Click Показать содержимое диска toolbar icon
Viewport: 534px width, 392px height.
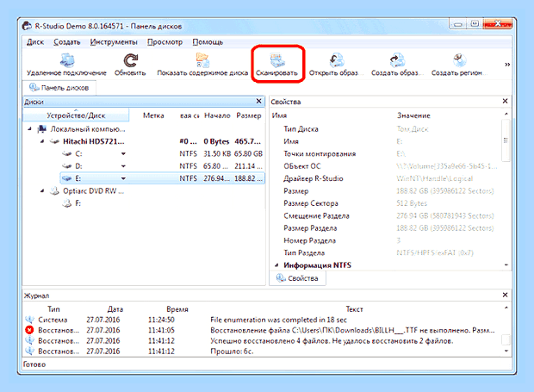tap(202, 60)
